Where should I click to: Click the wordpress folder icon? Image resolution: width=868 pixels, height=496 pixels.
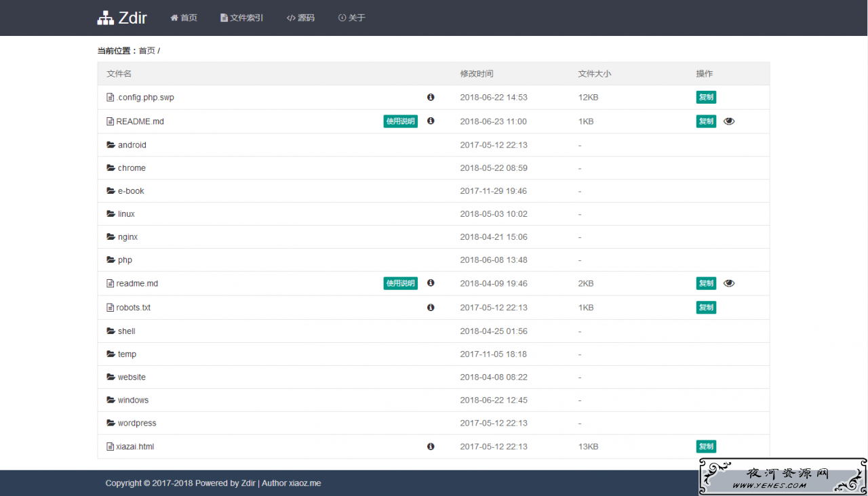pos(111,423)
